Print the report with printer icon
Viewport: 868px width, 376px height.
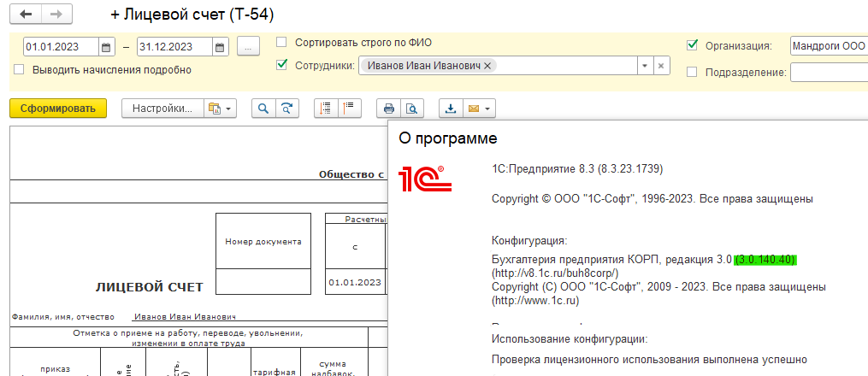(x=388, y=109)
